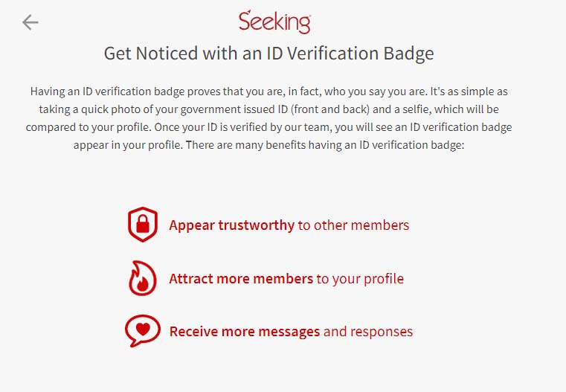Viewport: 566px width, 392px height.
Task: Select the shield padlock icon
Action: coord(143,225)
